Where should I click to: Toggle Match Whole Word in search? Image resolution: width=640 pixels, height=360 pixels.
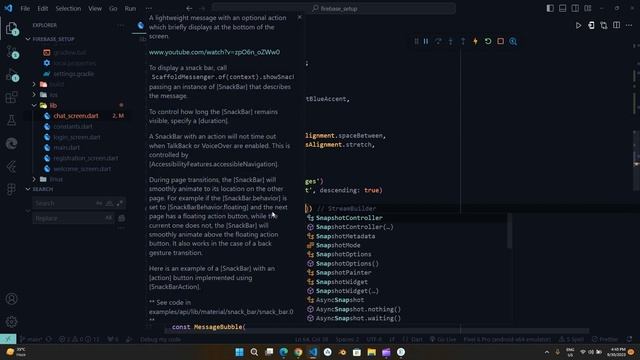(x=109, y=203)
